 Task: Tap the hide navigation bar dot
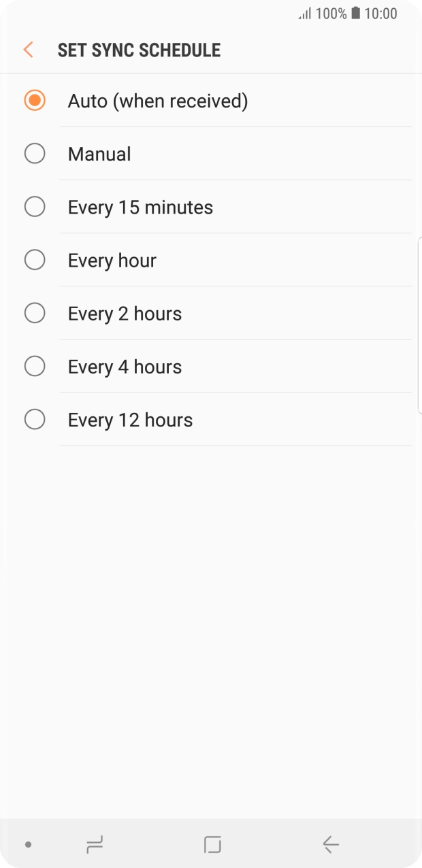pyautogui.click(x=27, y=844)
